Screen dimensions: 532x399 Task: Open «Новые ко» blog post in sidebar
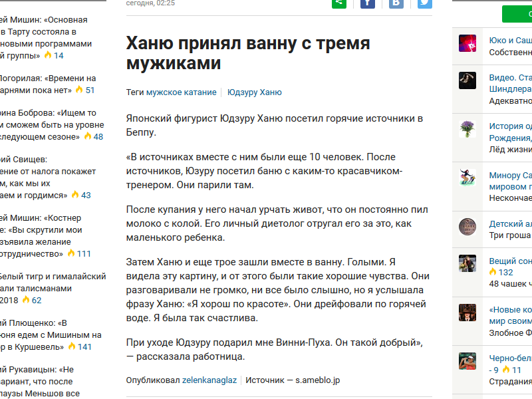[511, 310]
